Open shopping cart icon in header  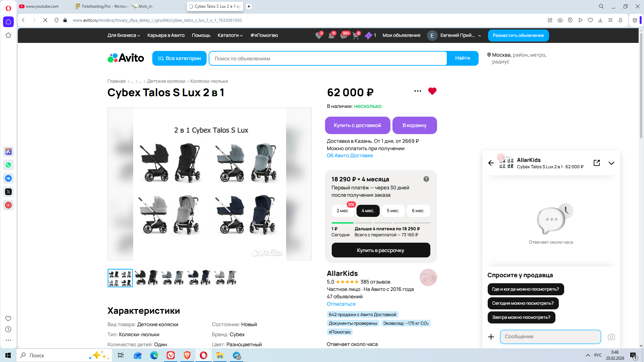pos(356,36)
